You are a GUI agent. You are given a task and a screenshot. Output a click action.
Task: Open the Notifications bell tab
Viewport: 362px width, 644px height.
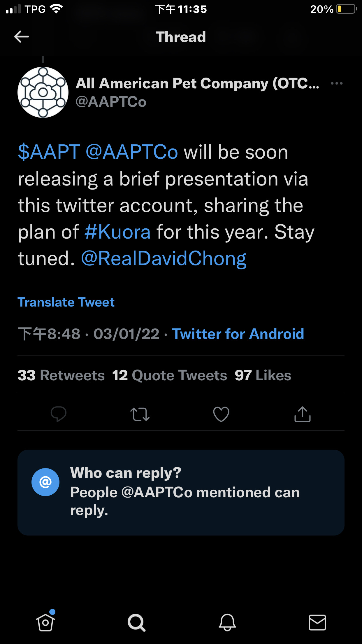coord(227,622)
